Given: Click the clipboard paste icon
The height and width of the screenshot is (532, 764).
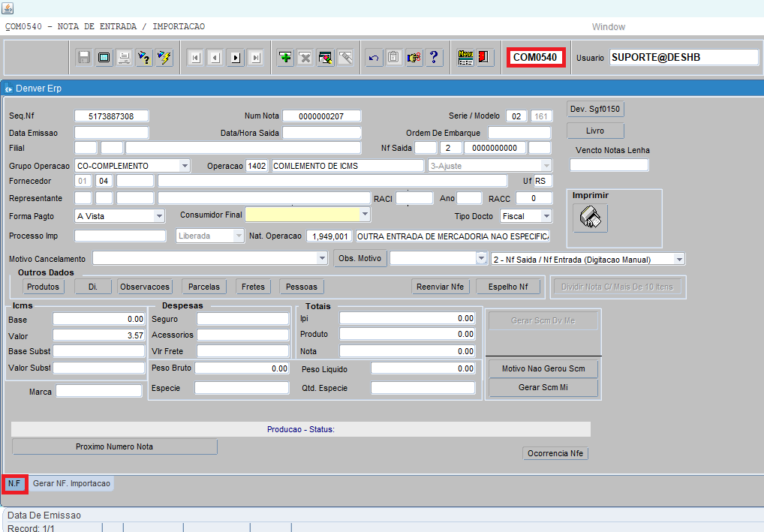Looking at the screenshot, I should [394, 58].
